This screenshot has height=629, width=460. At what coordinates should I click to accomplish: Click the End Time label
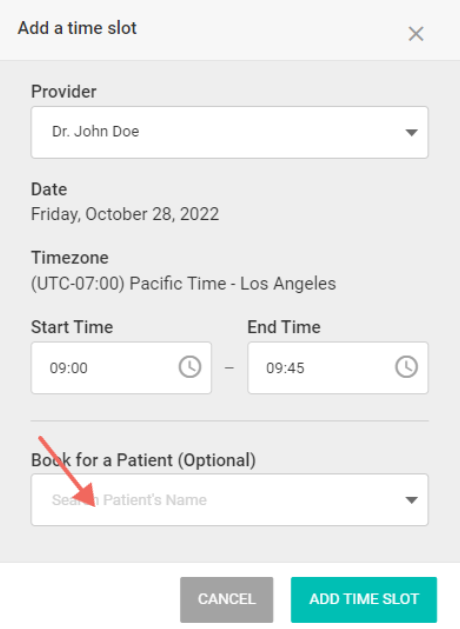click(x=284, y=327)
